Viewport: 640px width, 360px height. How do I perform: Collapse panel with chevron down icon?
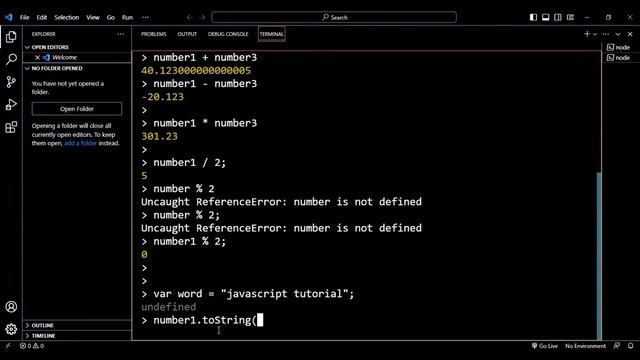pyautogui.click(x=618, y=34)
